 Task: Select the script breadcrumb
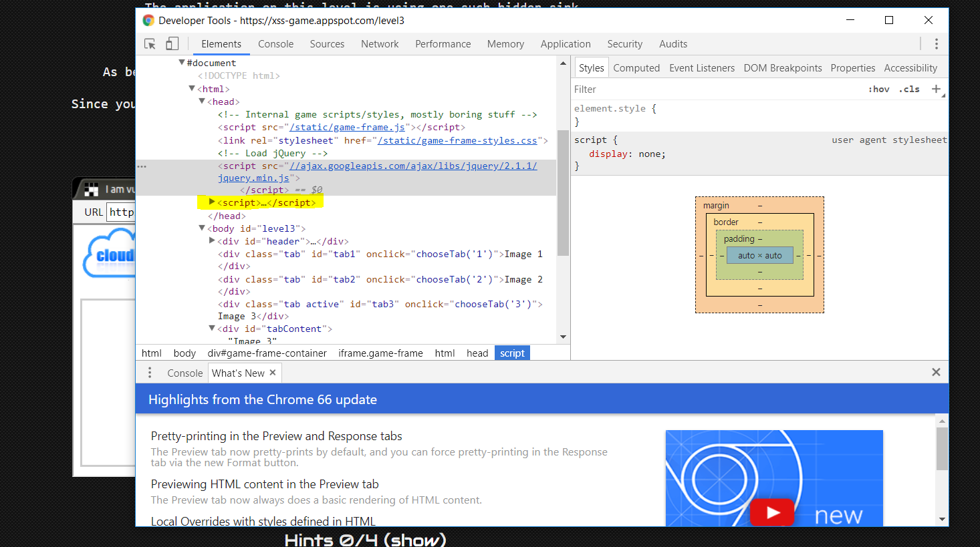click(x=512, y=353)
